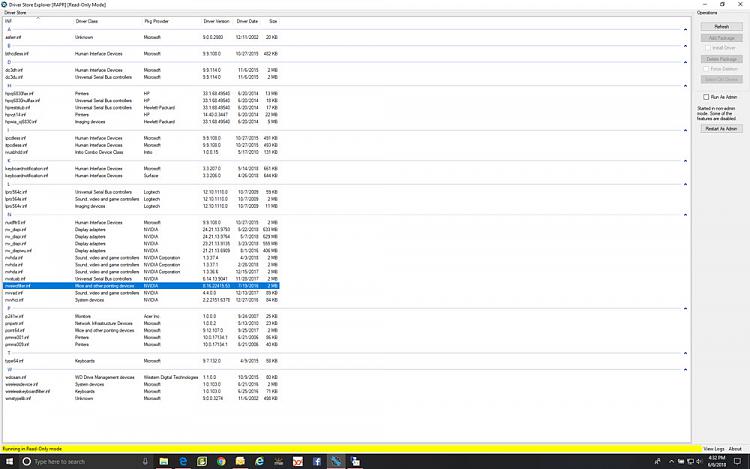Open the taskbar clock and date
This screenshot has width=750, height=469.
click(x=716, y=461)
